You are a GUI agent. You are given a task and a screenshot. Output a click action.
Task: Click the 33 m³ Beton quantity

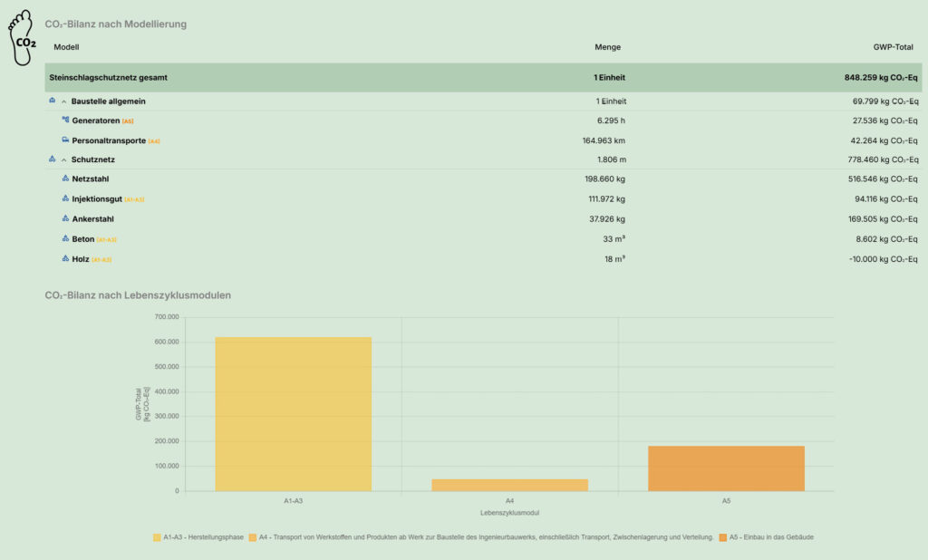click(614, 239)
